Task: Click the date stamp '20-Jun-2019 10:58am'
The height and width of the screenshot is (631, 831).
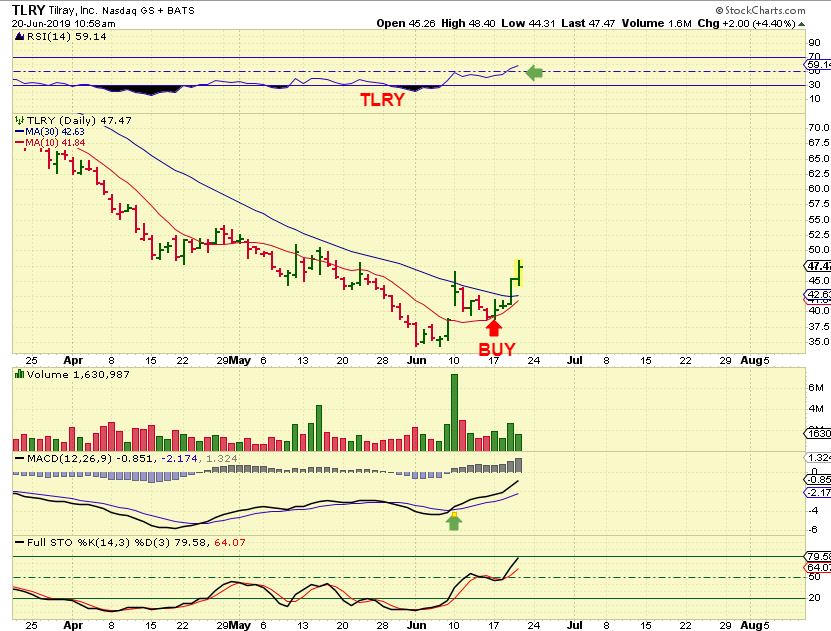Action: pos(64,23)
